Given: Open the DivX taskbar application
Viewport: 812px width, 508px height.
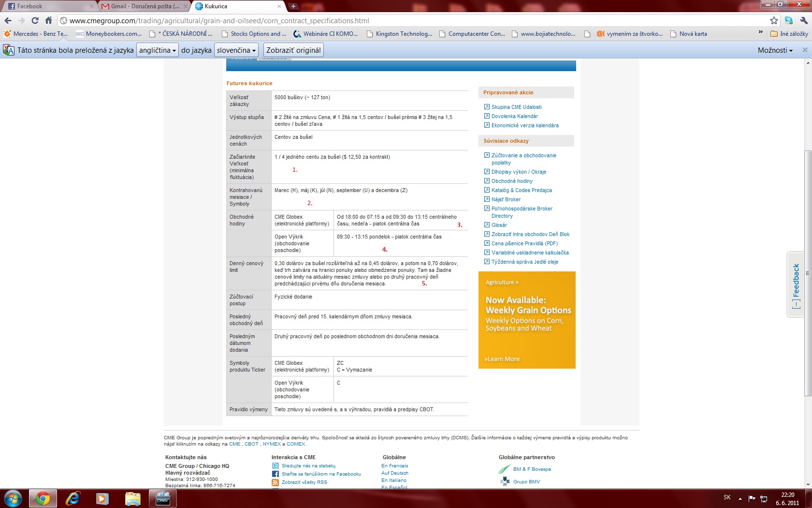Looking at the screenshot, I should (162, 498).
